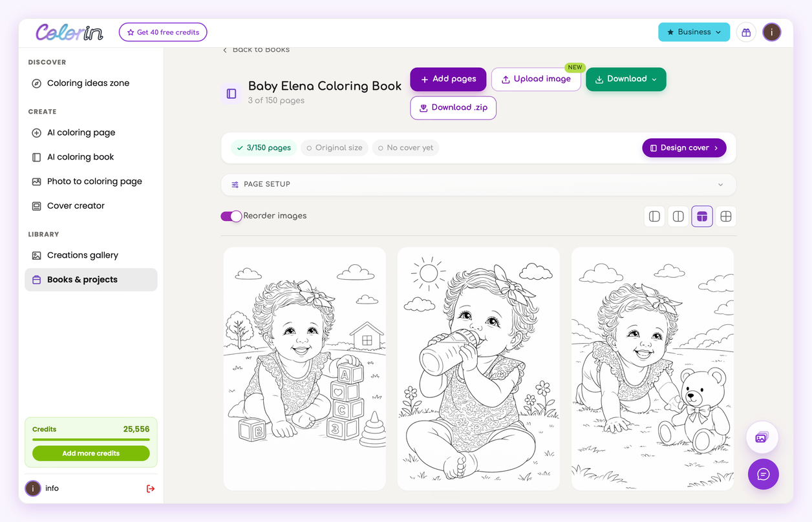Select the three-column layout view icon
The height and width of the screenshot is (522, 812).
pyautogui.click(x=702, y=216)
